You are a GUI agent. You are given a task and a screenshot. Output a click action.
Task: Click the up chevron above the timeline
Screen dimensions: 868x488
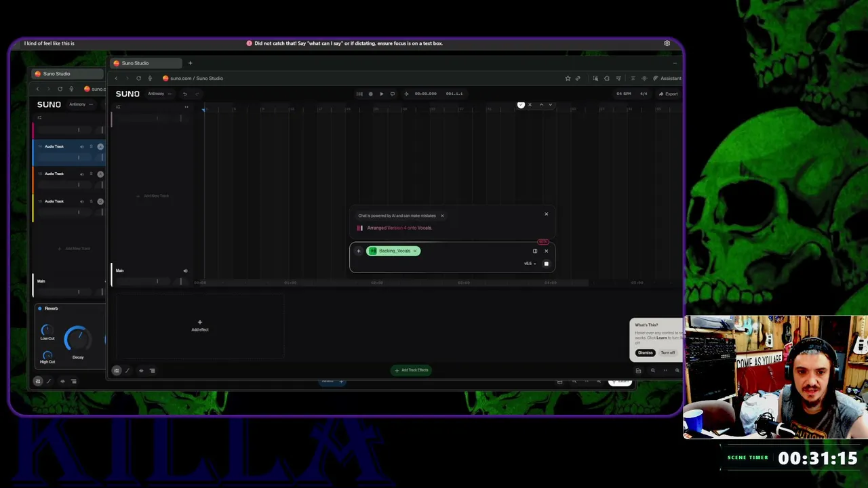coord(540,104)
